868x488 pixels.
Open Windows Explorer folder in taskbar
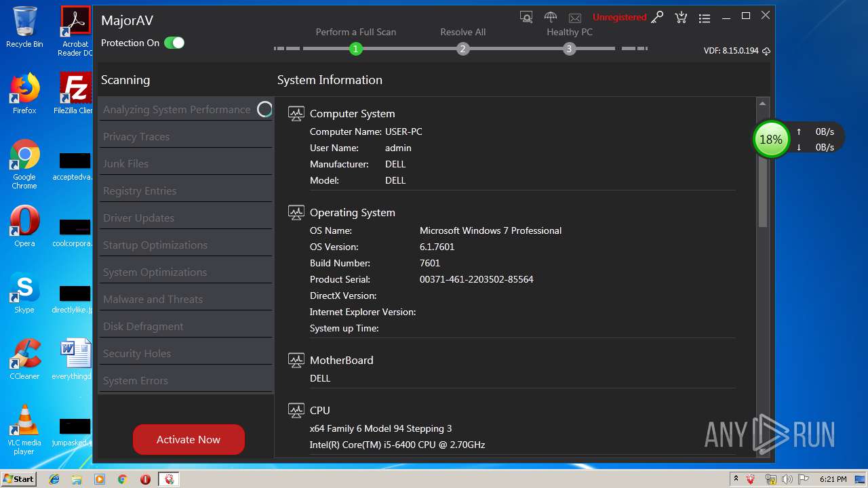point(77,479)
